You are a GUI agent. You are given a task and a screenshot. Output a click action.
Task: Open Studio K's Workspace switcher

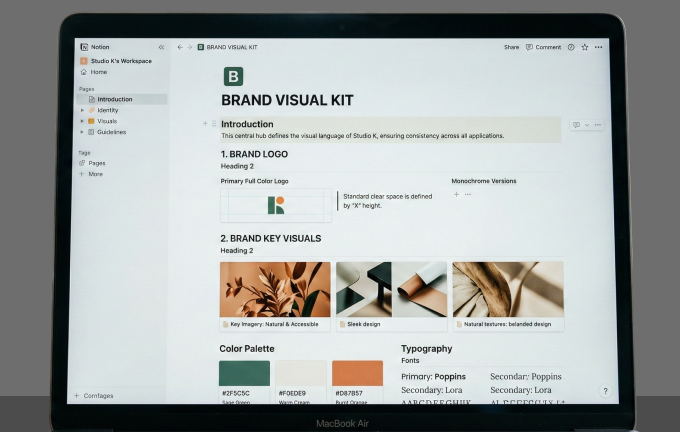click(116, 61)
